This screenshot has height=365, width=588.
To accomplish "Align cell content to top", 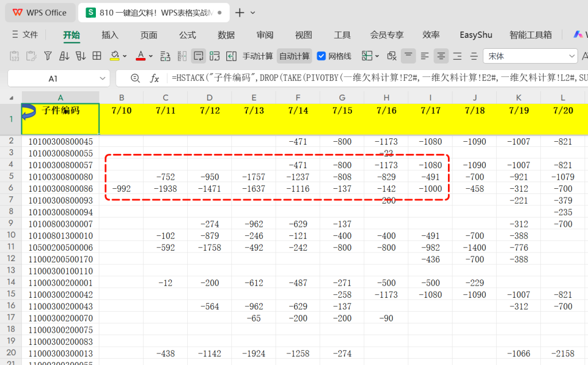I will coord(408,56).
